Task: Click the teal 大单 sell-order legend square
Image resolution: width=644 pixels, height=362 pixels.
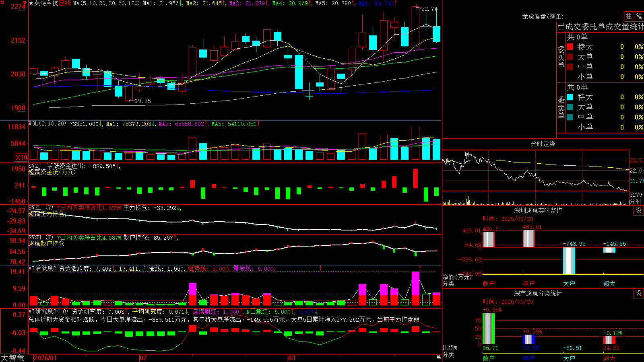Action: click(570, 107)
